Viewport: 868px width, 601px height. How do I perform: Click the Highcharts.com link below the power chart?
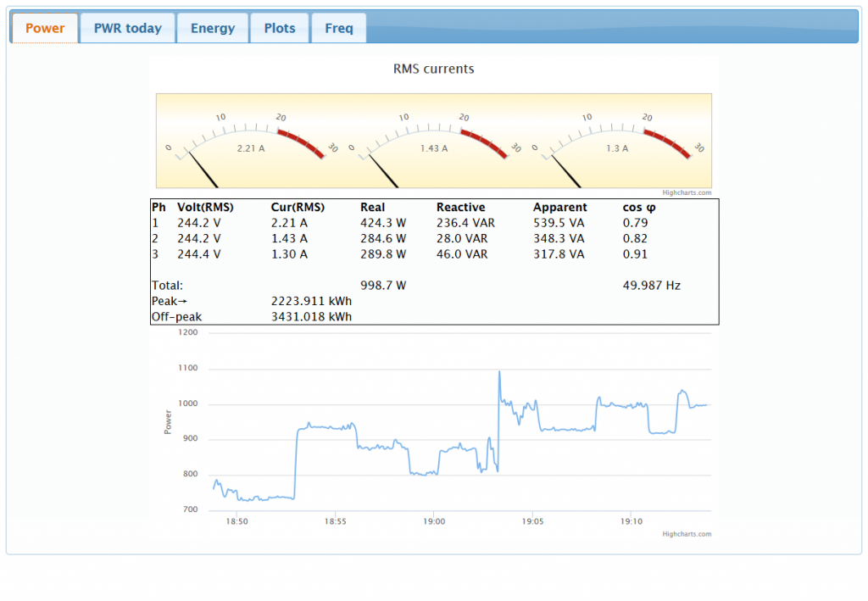687,534
